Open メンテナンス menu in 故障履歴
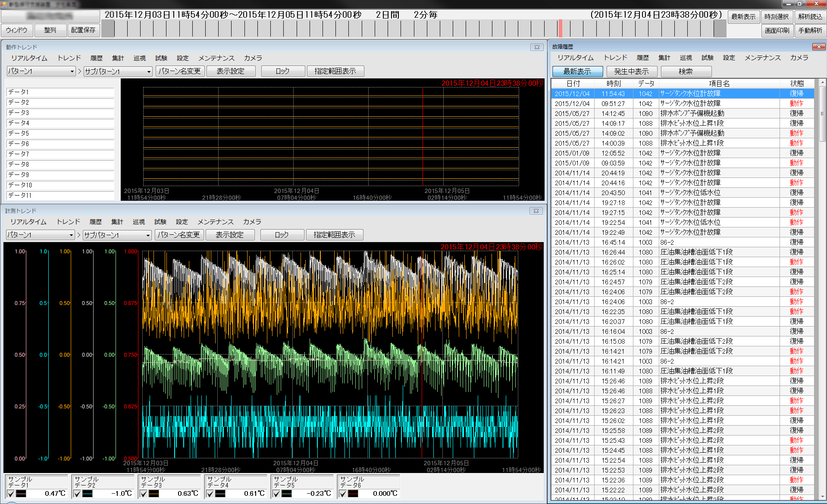The height and width of the screenshot is (504, 827). (x=763, y=58)
